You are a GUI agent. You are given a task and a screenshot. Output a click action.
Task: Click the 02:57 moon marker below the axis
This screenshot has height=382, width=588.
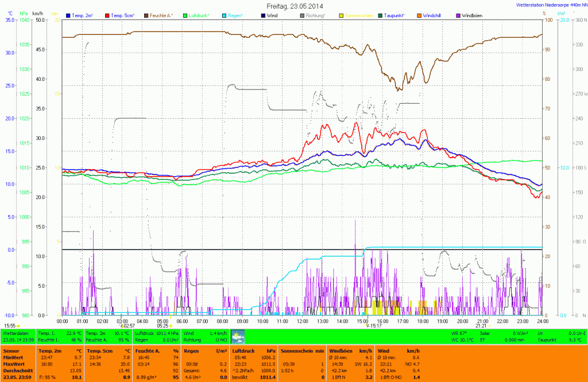tap(127, 325)
